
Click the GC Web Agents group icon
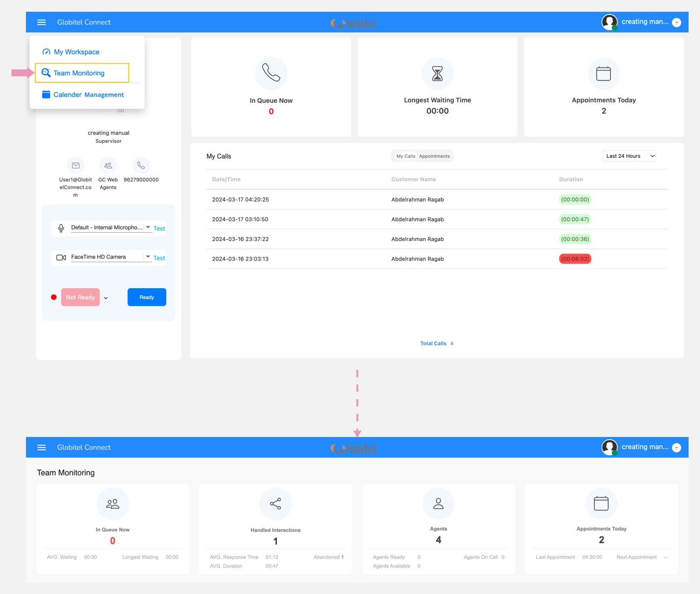[108, 165]
